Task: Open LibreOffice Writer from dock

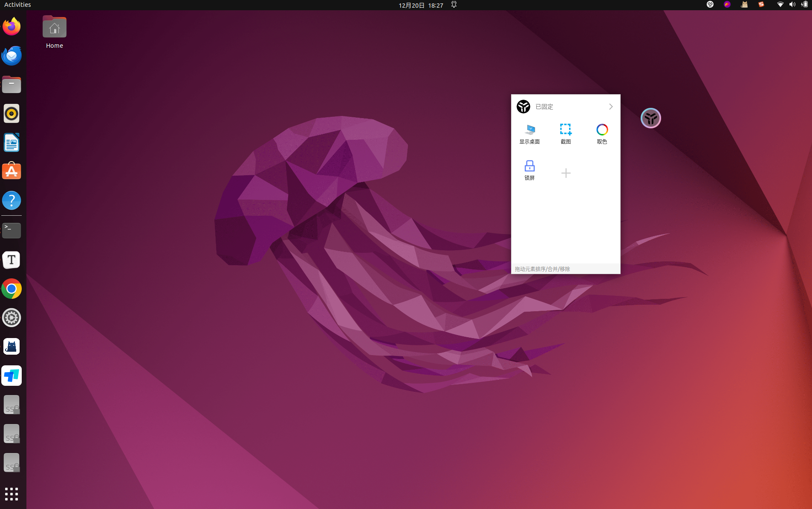Action: [12, 142]
